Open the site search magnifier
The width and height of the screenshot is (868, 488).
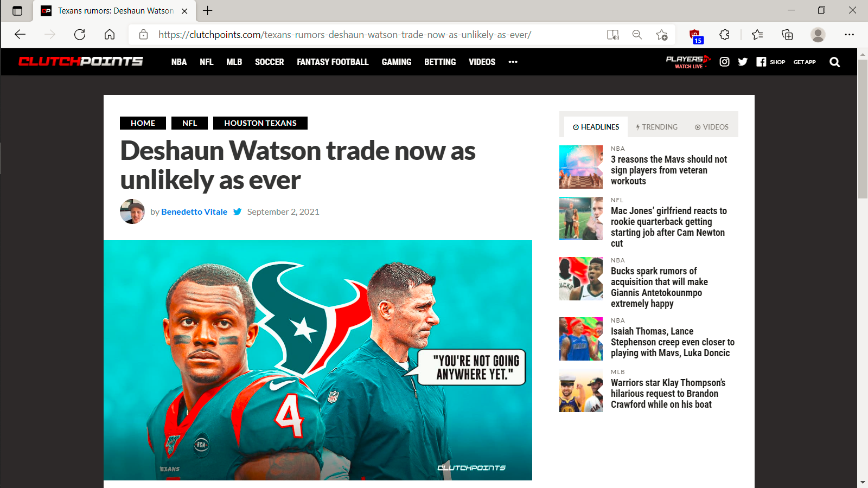click(835, 62)
